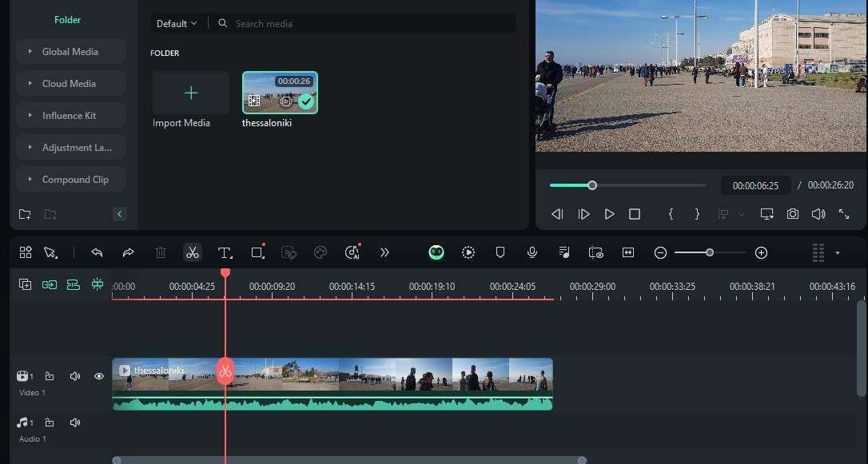The width and height of the screenshot is (868, 464).
Task: Expand Cloud Media section
Action: (71, 84)
